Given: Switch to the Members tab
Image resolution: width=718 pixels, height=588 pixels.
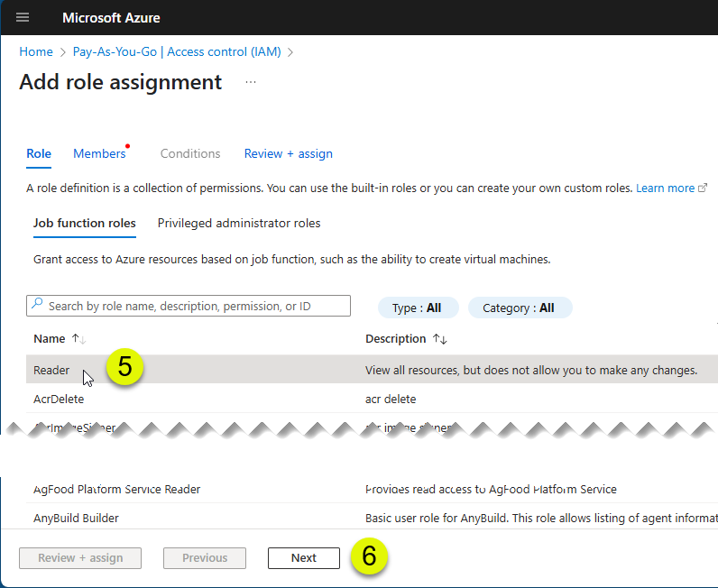Looking at the screenshot, I should 99,154.
